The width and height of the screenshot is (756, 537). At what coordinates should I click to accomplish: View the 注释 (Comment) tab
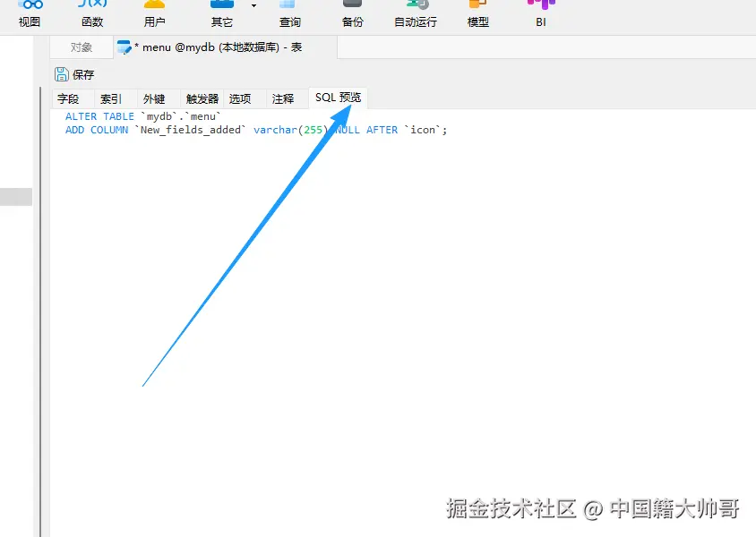284,98
